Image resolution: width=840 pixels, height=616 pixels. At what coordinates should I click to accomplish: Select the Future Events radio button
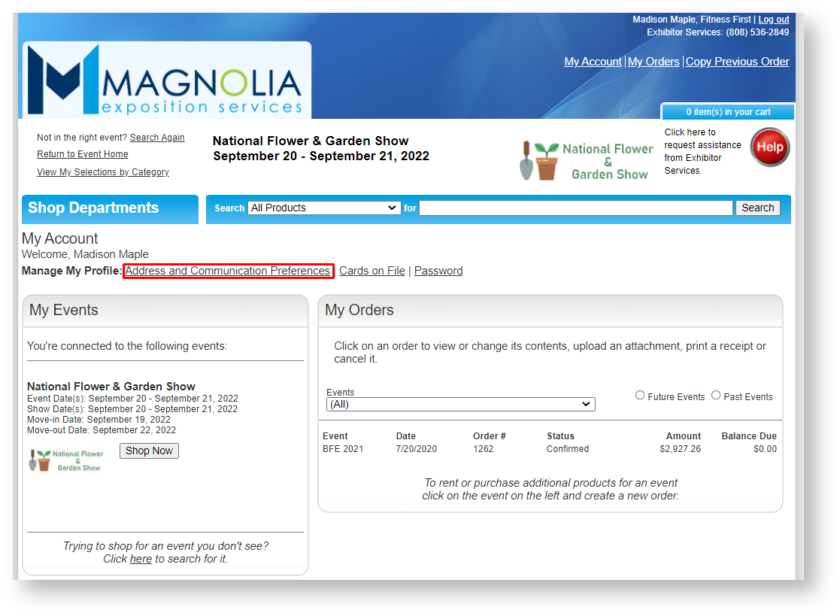pos(640,396)
